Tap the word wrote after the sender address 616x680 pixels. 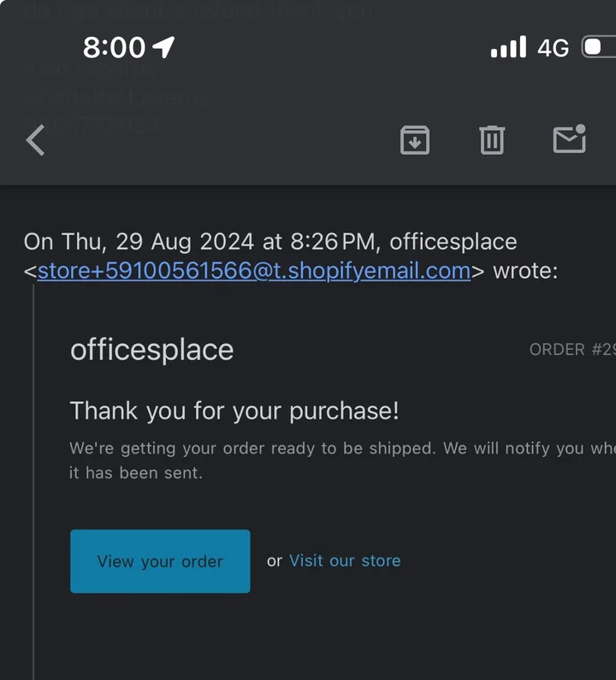click(525, 271)
